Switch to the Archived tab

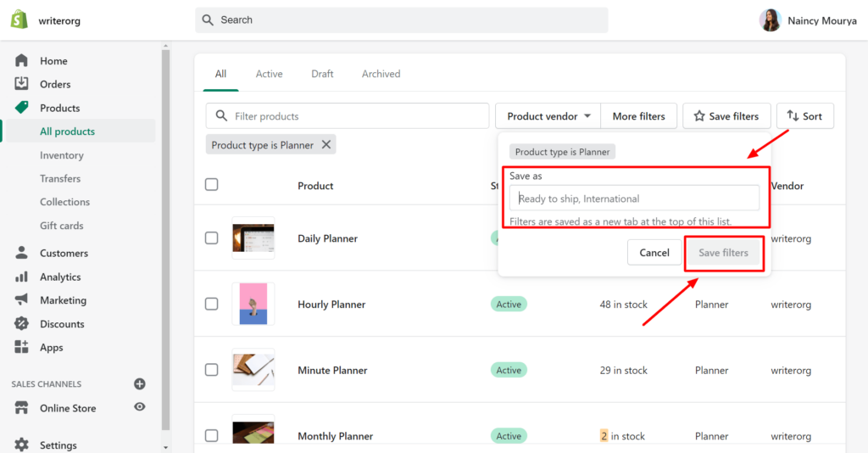[x=381, y=74]
